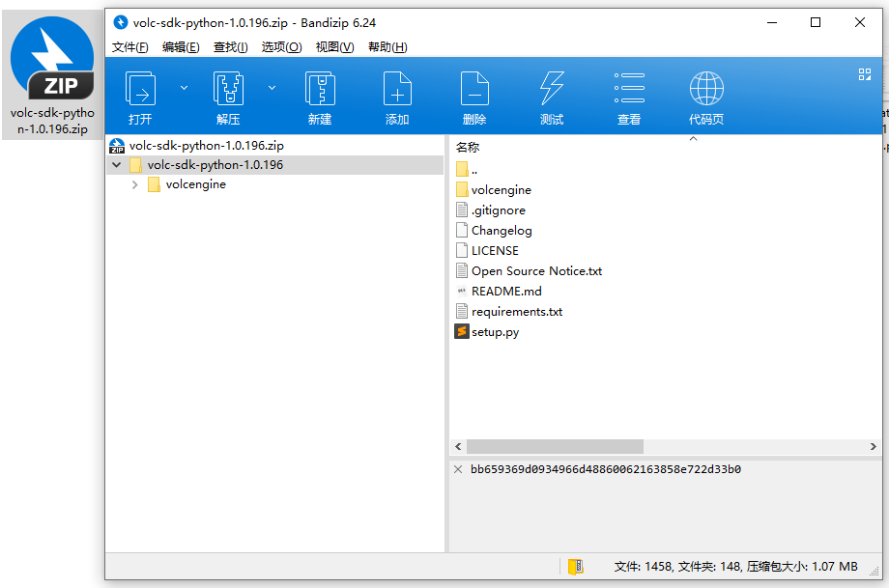Open the 帮助(H) menu
The height and width of the screenshot is (588, 889).
click(387, 47)
